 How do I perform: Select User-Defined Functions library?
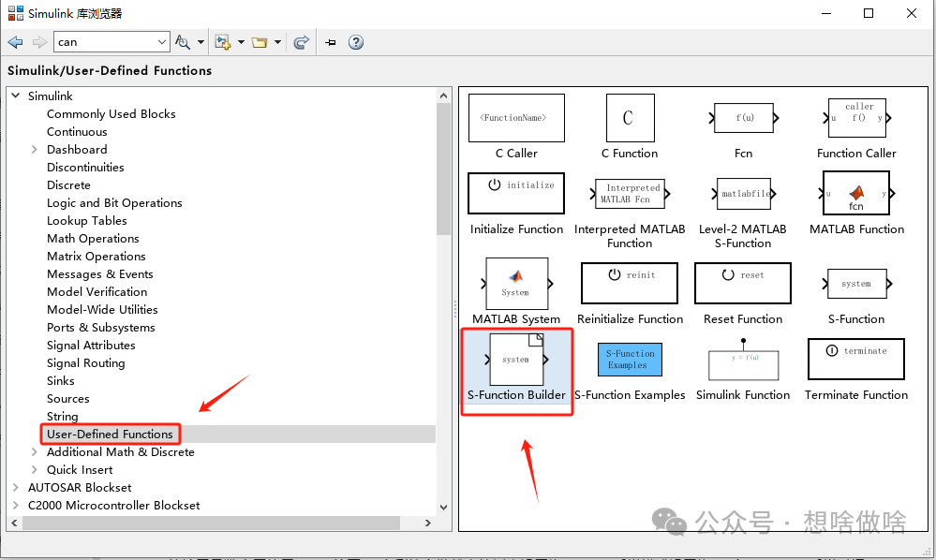(110, 435)
